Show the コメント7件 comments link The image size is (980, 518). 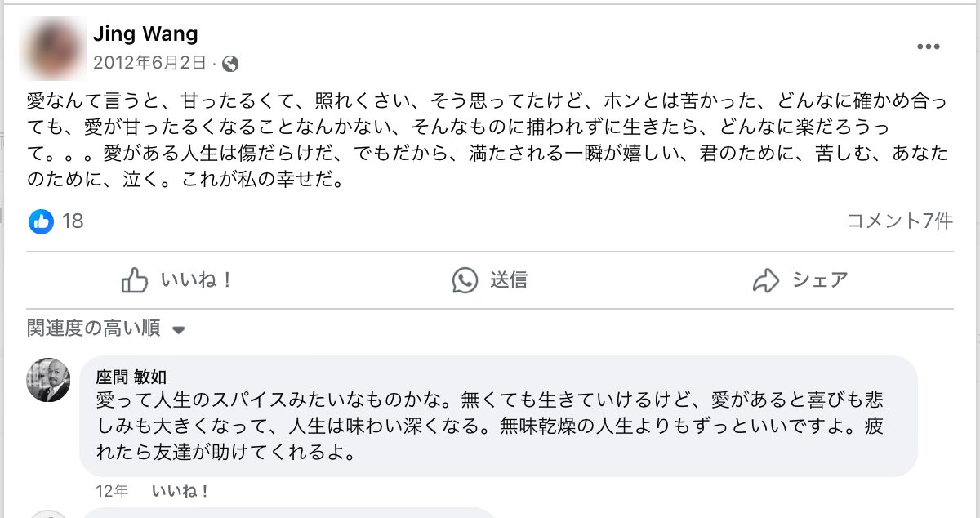pos(899,221)
